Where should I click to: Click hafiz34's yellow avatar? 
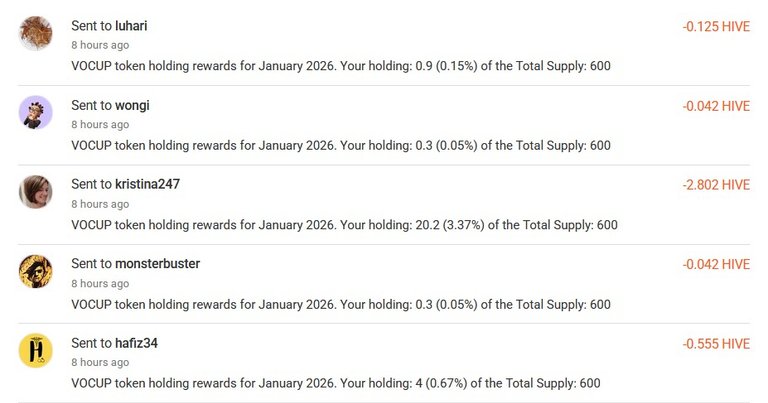point(36,350)
